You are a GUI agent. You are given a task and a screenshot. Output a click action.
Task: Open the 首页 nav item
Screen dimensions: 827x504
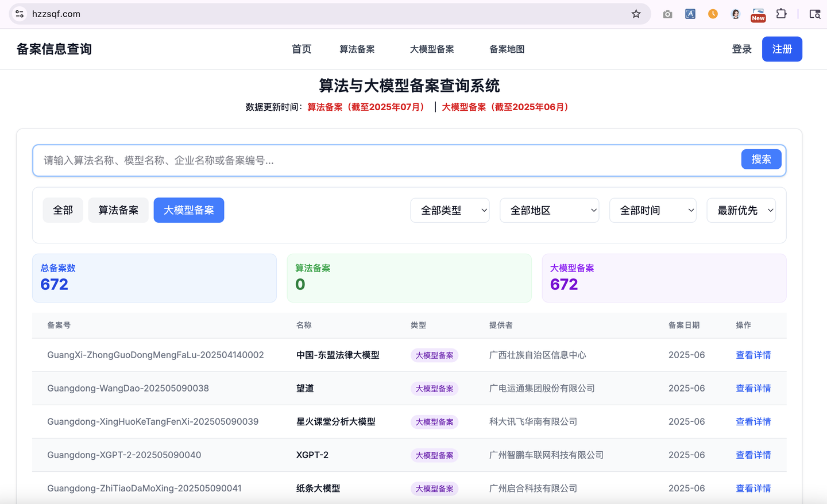[x=302, y=49]
